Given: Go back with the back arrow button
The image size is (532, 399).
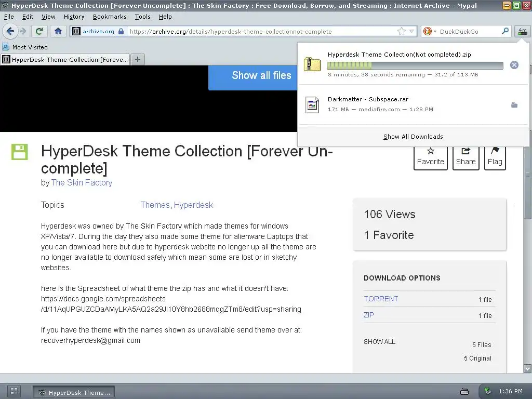Looking at the screenshot, I should (x=10, y=31).
